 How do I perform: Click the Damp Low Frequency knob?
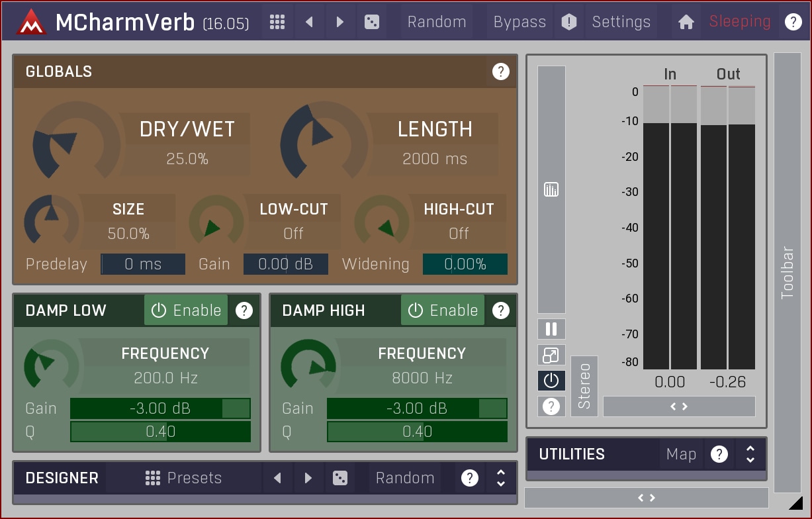pos(52,365)
